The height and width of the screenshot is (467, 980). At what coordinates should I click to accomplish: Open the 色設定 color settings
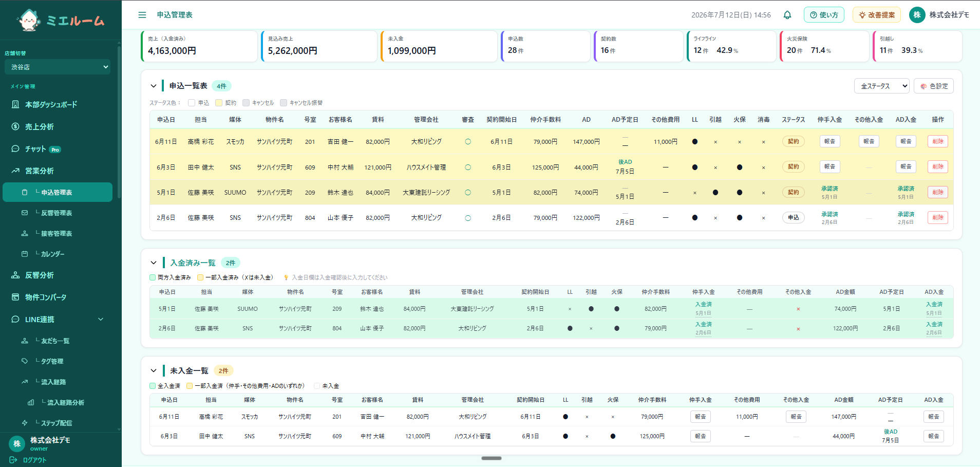934,86
